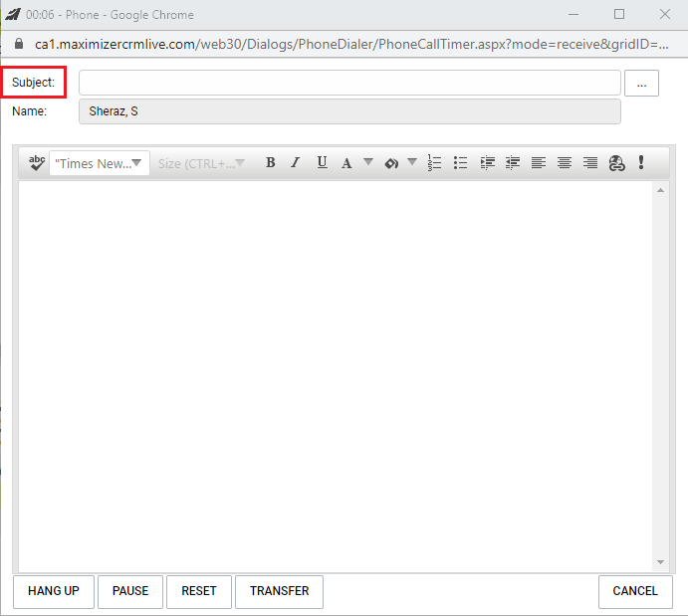Run the spell check tool
688x616 pixels.
(37, 163)
